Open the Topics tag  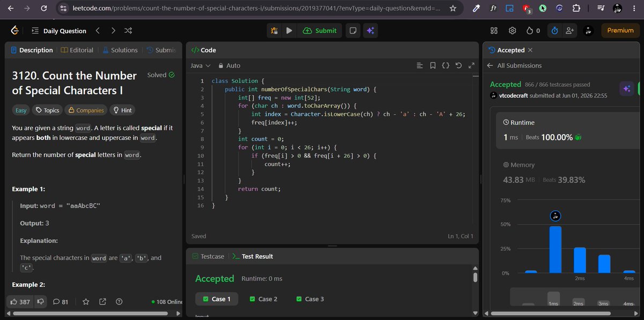[x=48, y=110]
